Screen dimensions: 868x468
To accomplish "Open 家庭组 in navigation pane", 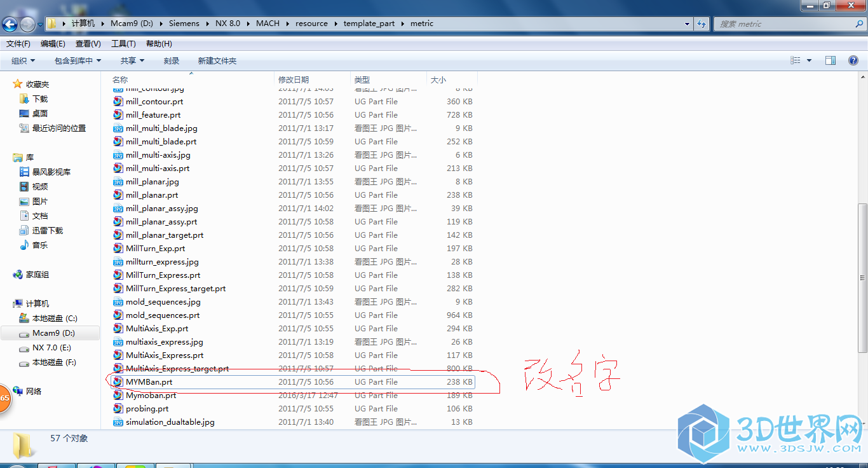I will pos(37,275).
